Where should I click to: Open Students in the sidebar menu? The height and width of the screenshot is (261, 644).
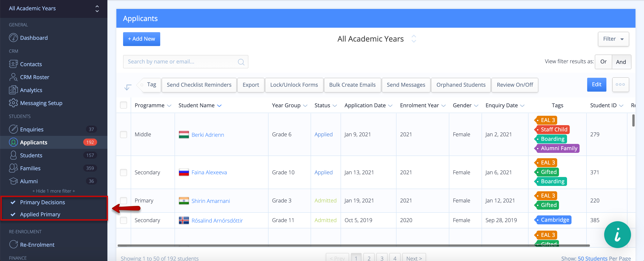point(31,155)
